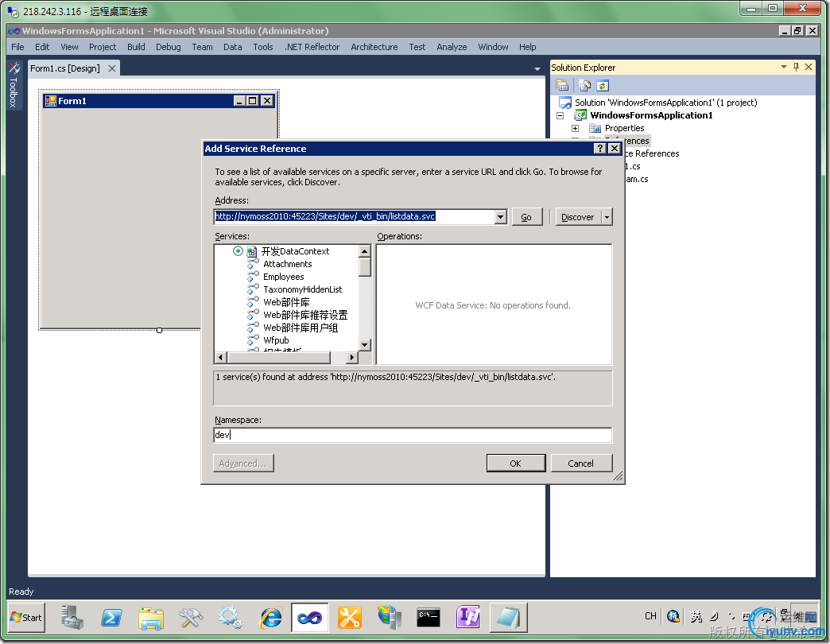The width and height of the screenshot is (830, 644).
Task: Open the View menu
Action: coord(69,47)
